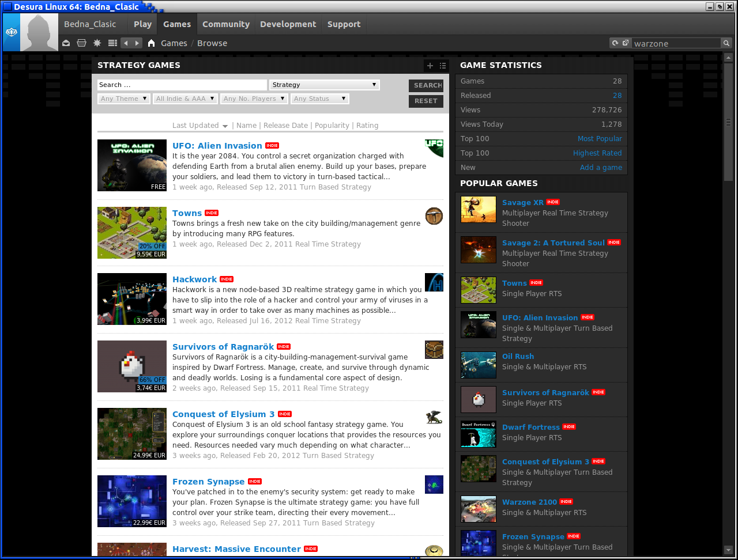The height and width of the screenshot is (560, 738).
Task: Go back with the left arrow
Action: [126, 43]
